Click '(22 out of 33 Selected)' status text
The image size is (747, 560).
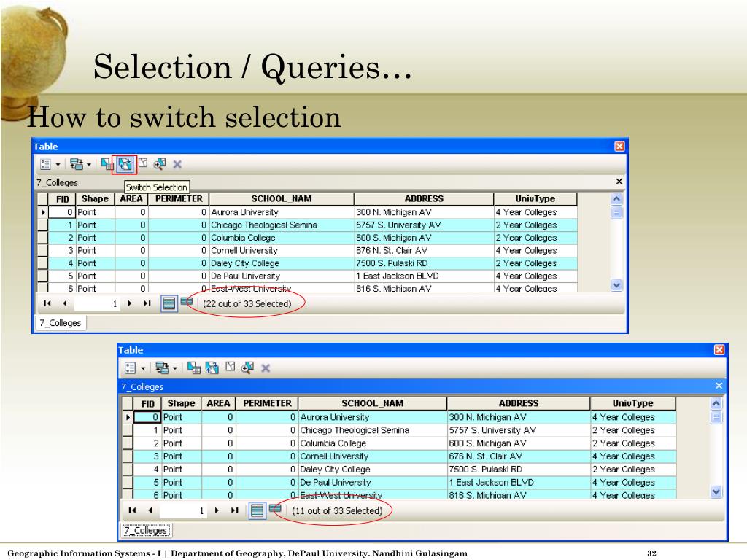247,304
